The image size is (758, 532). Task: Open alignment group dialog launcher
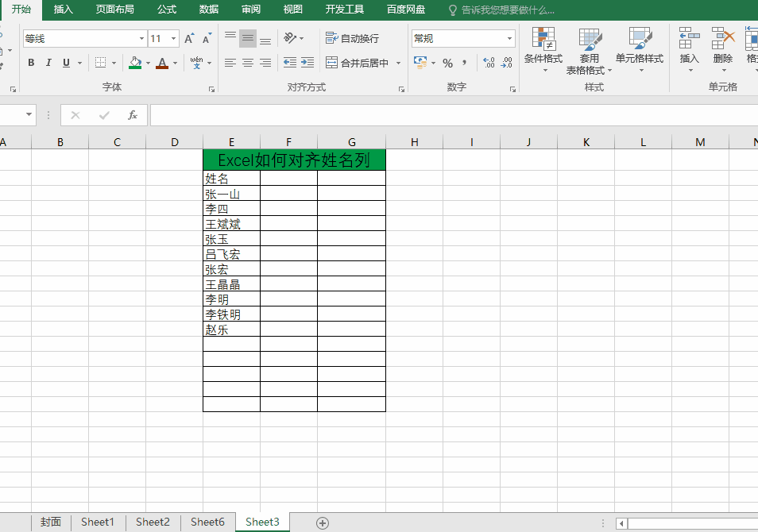(401, 90)
